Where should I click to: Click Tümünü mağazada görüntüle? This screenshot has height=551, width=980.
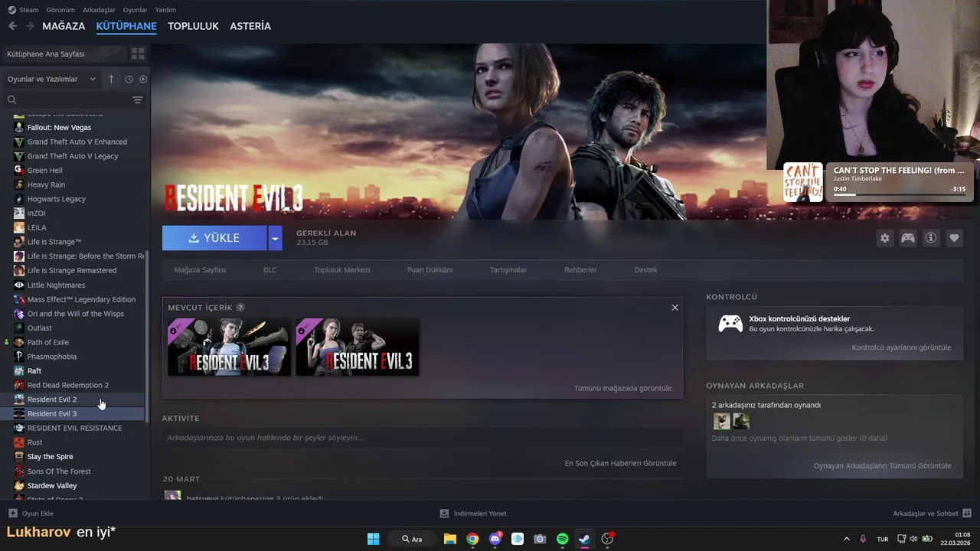tap(622, 388)
